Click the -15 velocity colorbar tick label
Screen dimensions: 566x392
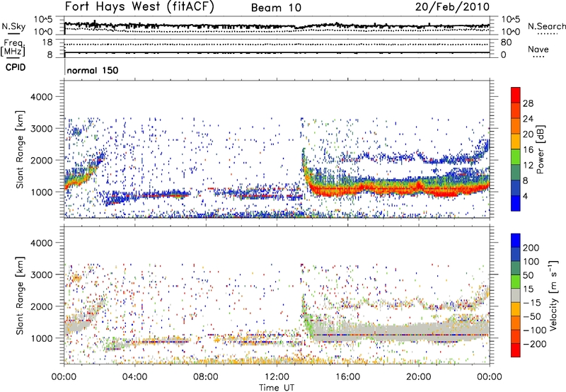pos(532,303)
